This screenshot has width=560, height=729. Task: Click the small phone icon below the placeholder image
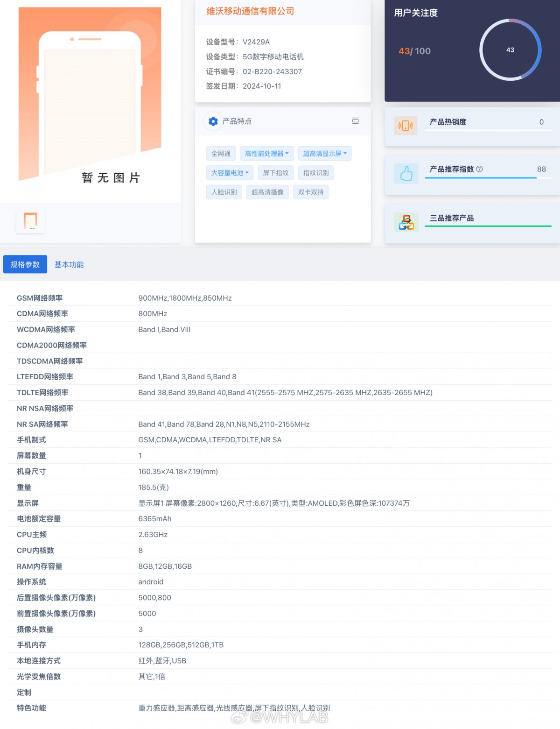coord(30,221)
